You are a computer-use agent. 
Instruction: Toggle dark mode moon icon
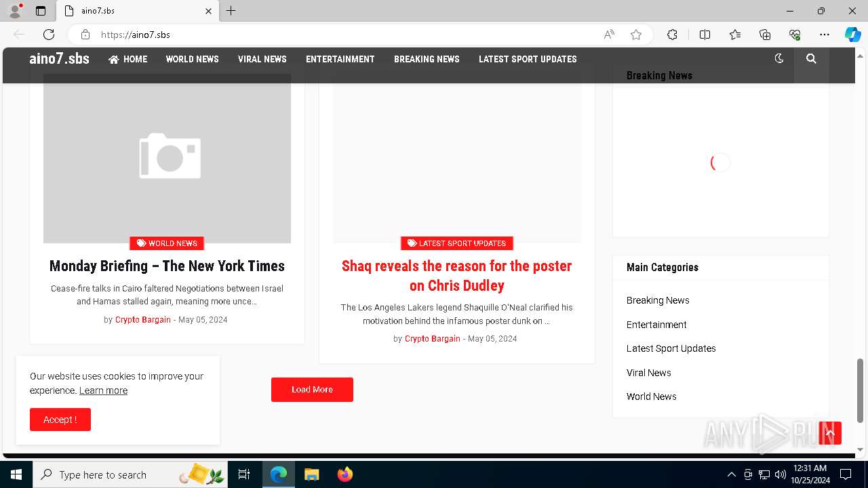(x=779, y=59)
